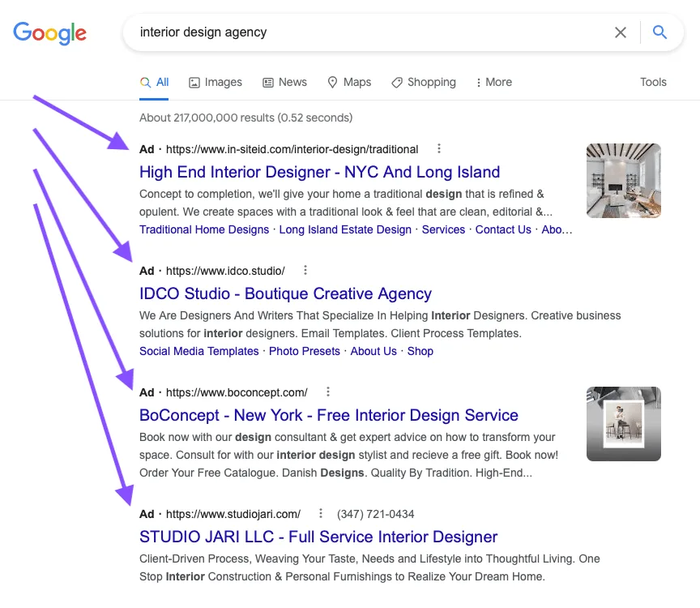The width and height of the screenshot is (700, 608).
Task: Click the Long Island Estate Design sitelink
Action: tap(345, 229)
